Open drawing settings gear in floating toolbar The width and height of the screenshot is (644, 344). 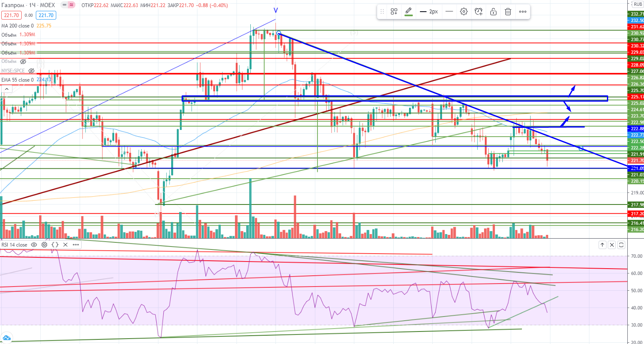point(464,12)
